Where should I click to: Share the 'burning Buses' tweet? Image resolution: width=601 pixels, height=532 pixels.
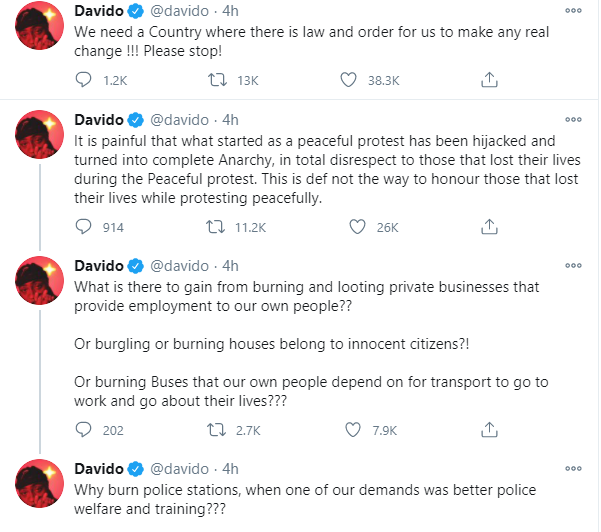[x=489, y=430]
